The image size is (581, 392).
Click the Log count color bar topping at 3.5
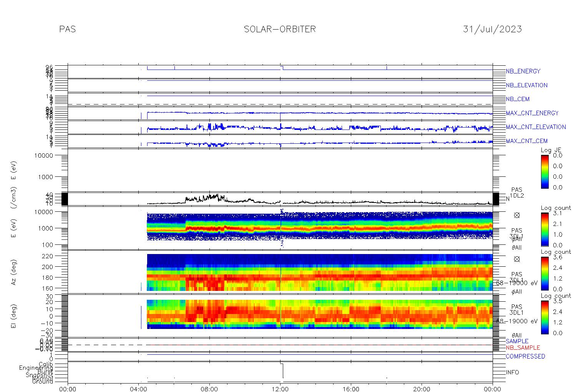544,317
